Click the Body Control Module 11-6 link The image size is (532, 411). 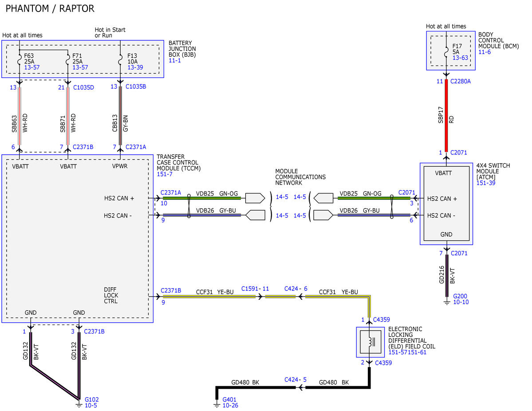pyautogui.click(x=485, y=52)
